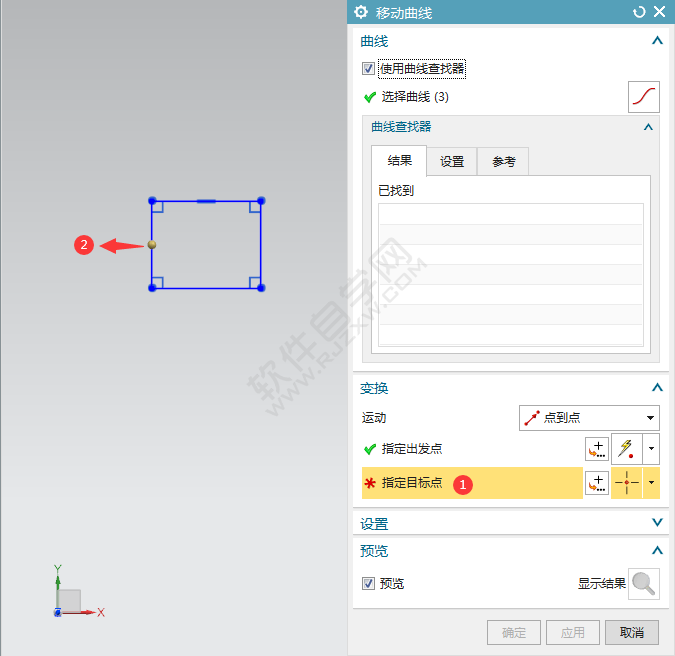Click the dialog settings gear icon
Viewport: 675px width, 656px height.
tap(361, 12)
